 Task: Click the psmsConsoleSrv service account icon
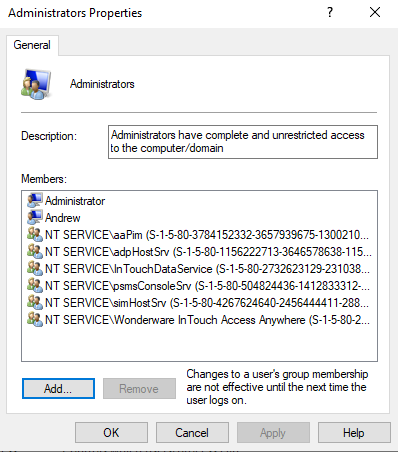[x=35, y=286]
